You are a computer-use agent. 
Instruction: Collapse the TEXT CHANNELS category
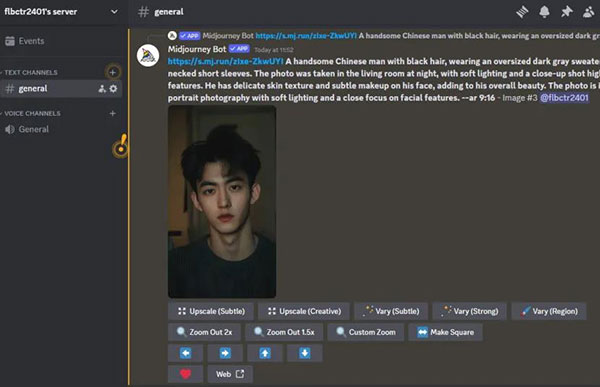(x=30, y=72)
